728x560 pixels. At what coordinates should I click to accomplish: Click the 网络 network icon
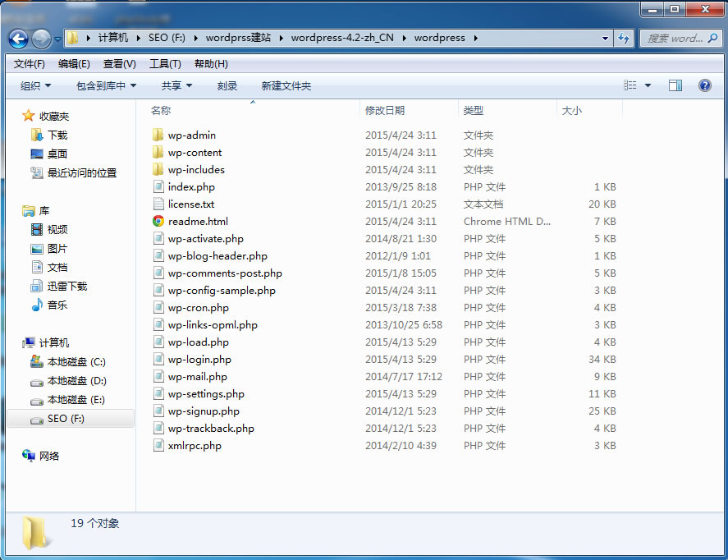[29, 456]
